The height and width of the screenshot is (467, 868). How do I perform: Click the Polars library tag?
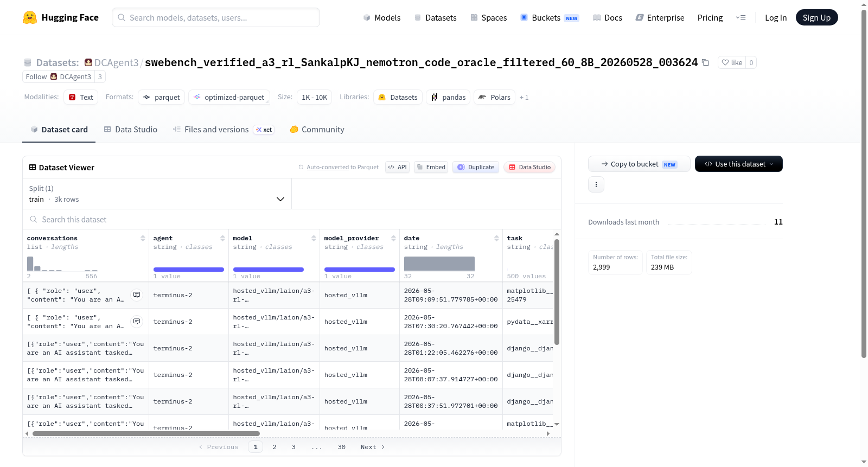point(494,97)
